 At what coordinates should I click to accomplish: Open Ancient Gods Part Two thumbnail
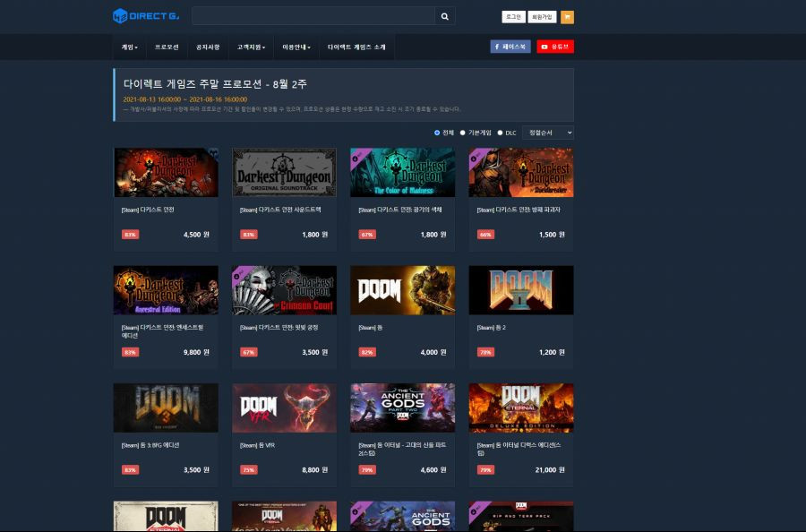tap(402, 408)
